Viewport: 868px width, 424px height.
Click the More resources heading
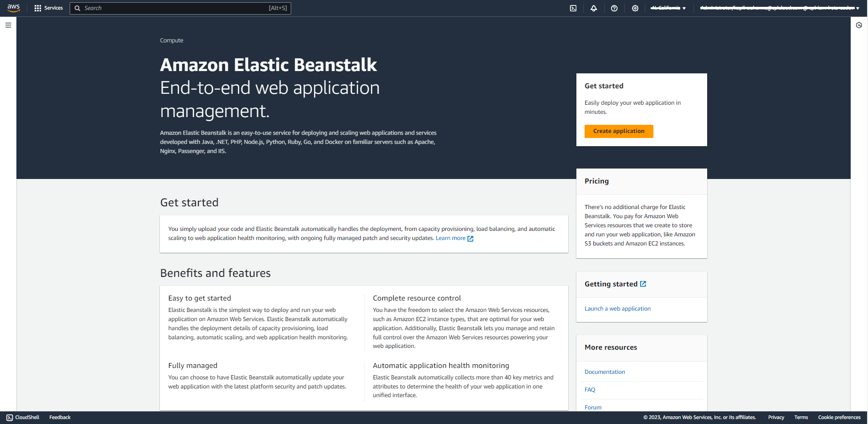[x=611, y=347]
